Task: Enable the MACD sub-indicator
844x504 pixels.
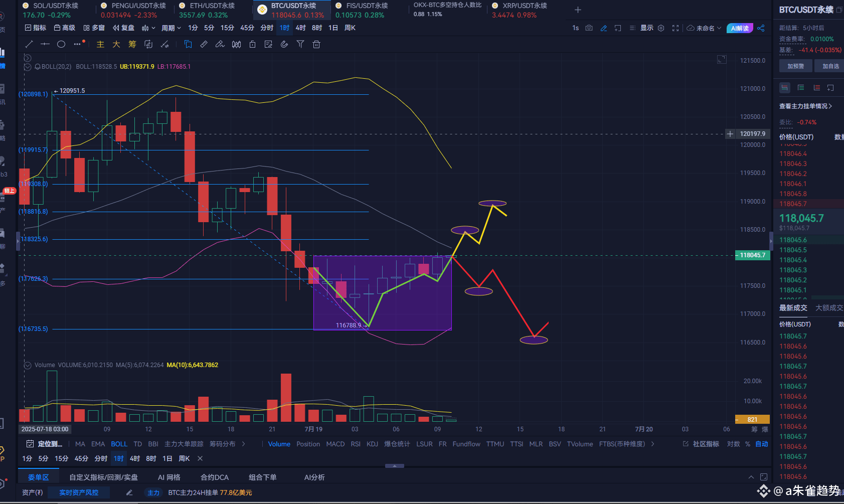Action: (x=335, y=444)
